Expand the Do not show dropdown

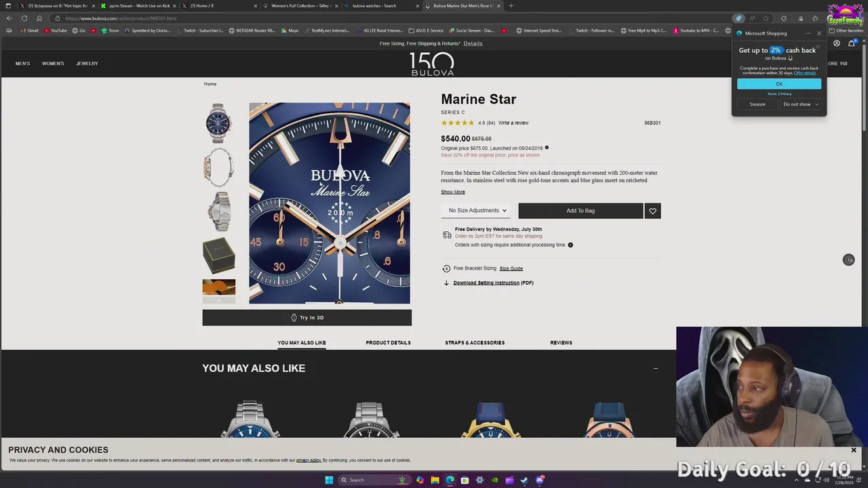pos(800,104)
